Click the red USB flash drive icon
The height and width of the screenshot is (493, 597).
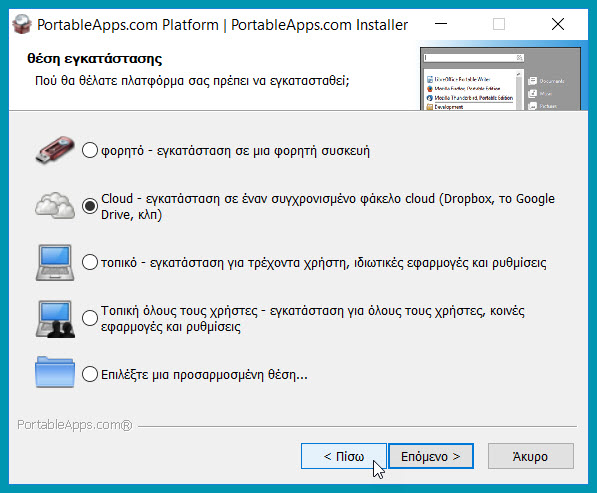coord(55,150)
